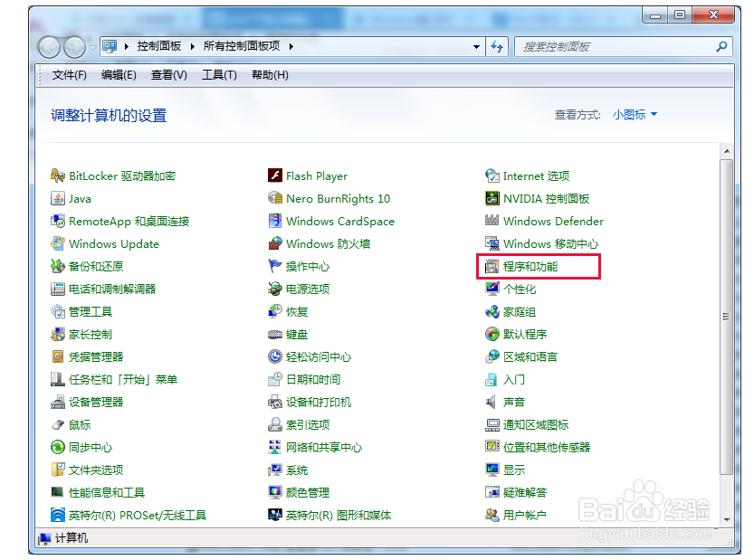The width and height of the screenshot is (754, 560).
Task: Expand the address bar history dropdown arrow
Action: 476,47
